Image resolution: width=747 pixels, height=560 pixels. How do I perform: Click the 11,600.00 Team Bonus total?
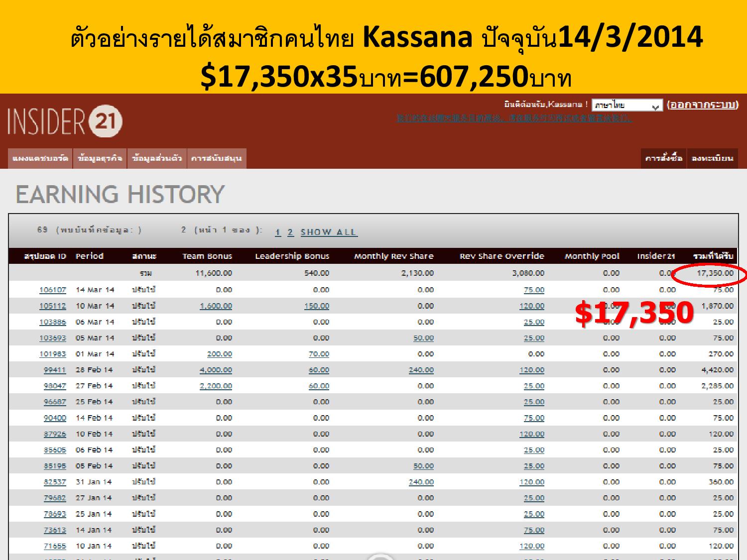tap(214, 273)
